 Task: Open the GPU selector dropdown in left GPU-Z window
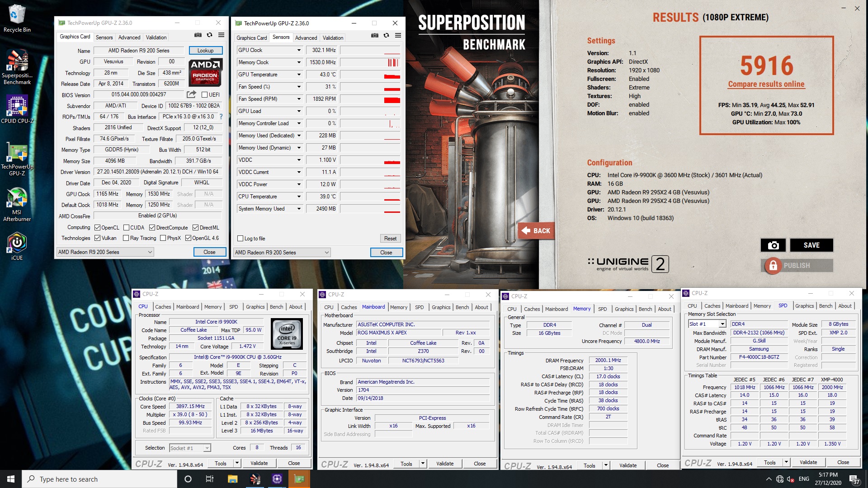coord(105,252)
